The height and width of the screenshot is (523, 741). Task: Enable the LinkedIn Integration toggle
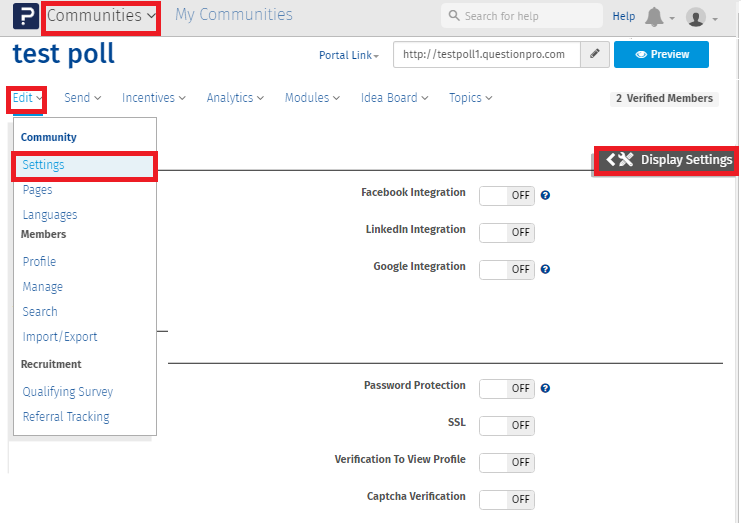click(507, 232)
